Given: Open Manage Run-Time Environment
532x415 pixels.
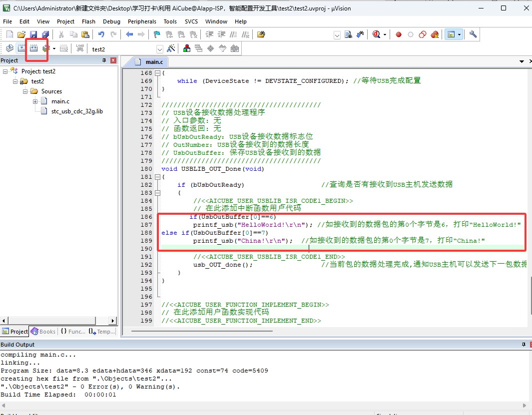Looking at the screenshot, I should click(211, 48).
